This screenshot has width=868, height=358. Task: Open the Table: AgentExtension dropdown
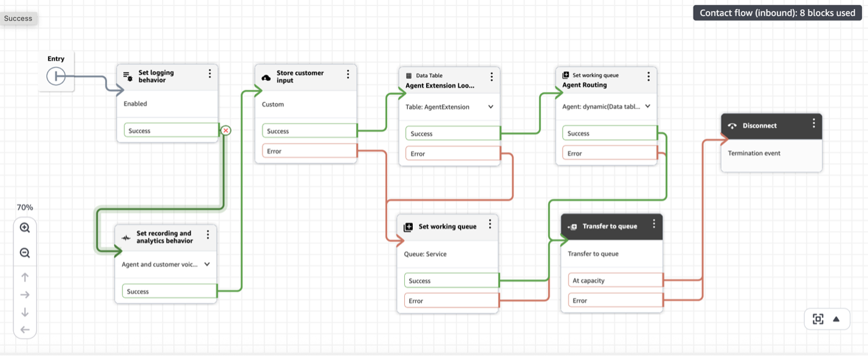coord(490,106)
